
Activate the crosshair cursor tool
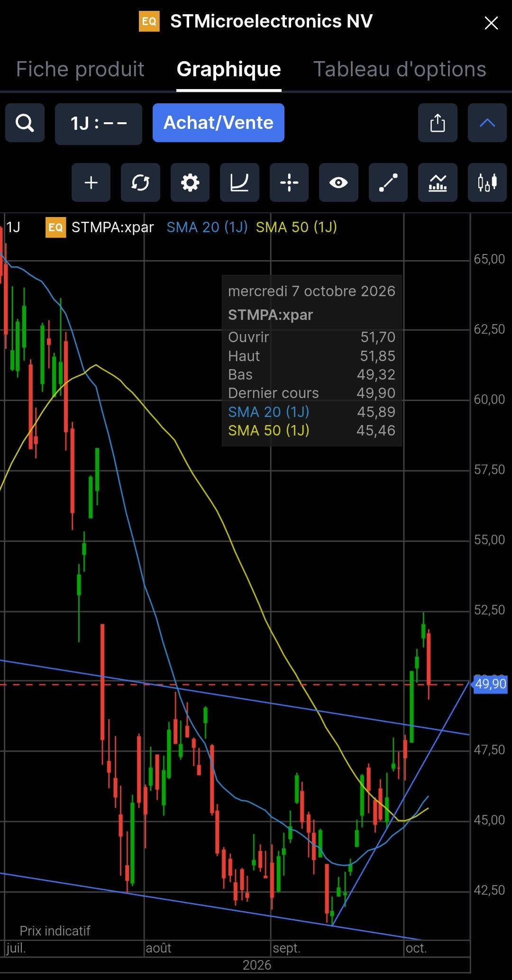(289, 182)
